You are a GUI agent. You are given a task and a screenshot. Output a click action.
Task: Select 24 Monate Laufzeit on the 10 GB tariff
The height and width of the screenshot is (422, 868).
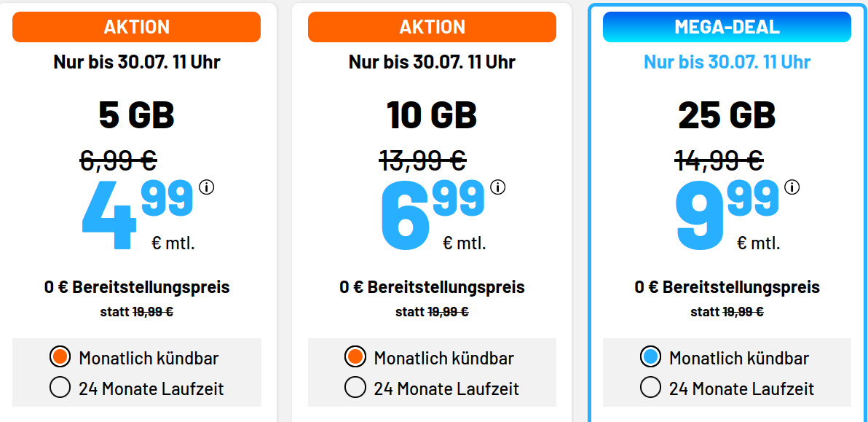tap(355, 388)
